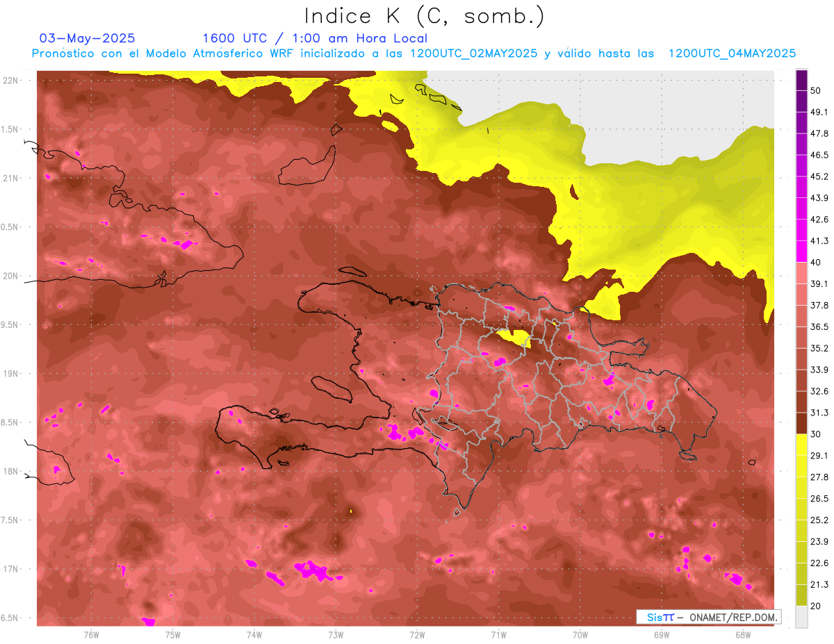Click the 'Indice K (C, somb.)' title
The image size is (834, 644).
coord(425,16)
